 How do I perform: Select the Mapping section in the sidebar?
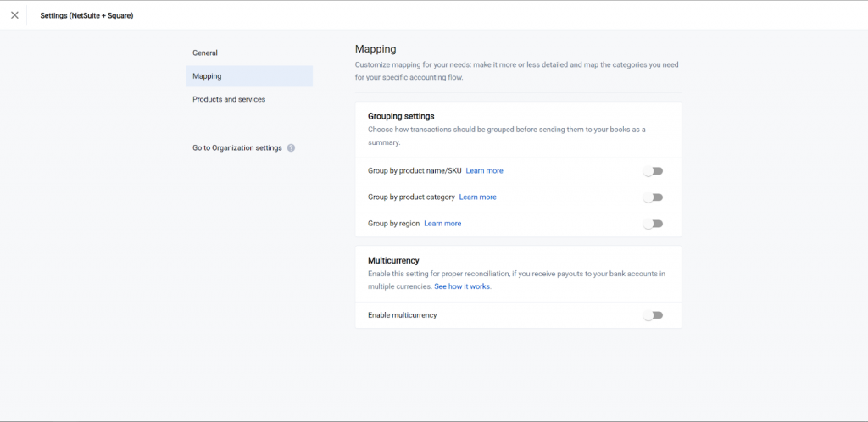pos(249,76)
